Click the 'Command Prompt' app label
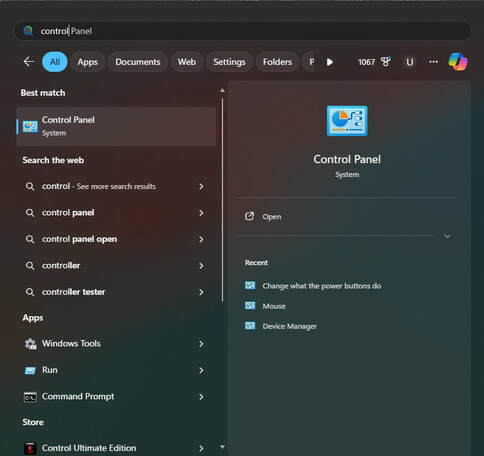The height and width of the screenshot is (456, 484). [78, 396]
